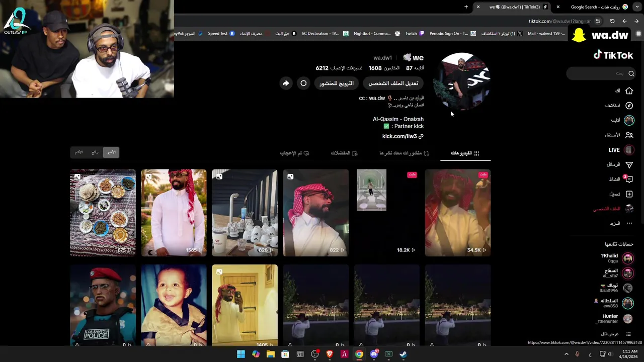Click the browser back arrow
This screenshot has height=362, width=644.
(x=624, y=21)
